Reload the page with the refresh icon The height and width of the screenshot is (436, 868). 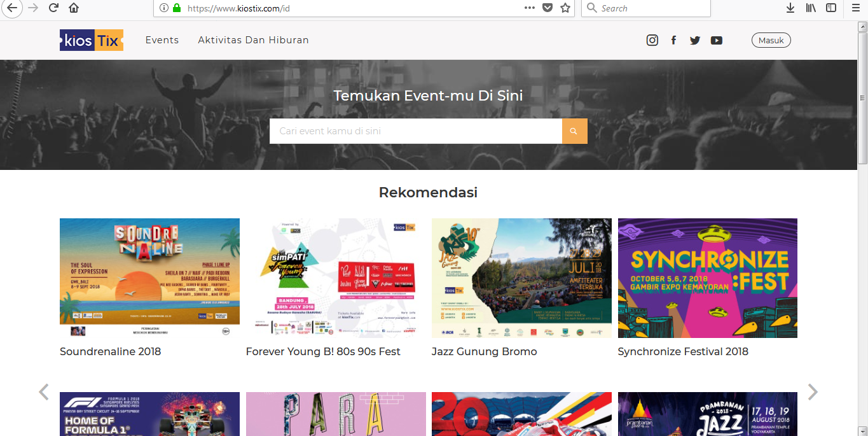[53, 8]
